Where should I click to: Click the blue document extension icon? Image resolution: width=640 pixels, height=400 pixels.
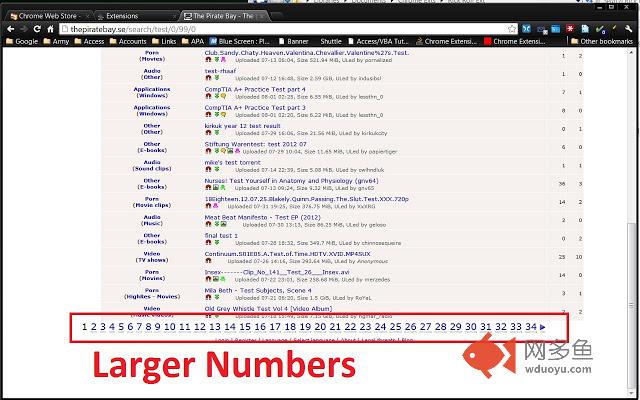pos(585,29)
